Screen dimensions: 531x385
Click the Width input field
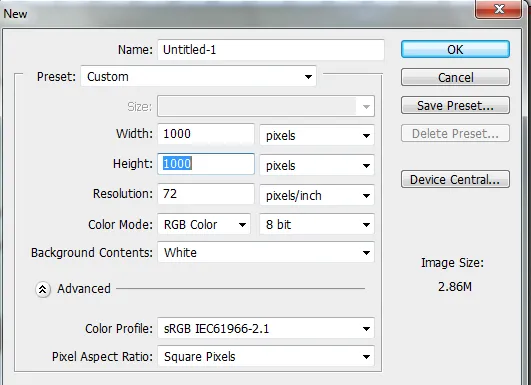[x=206, y=134]
